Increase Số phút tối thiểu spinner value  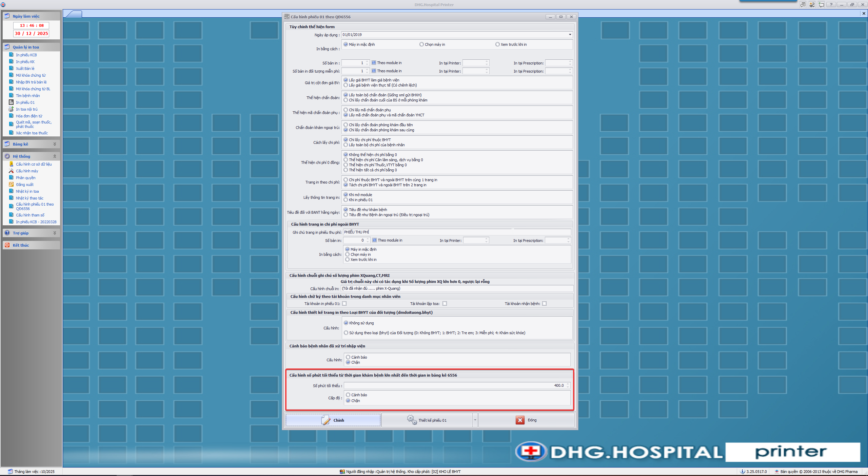568,384
